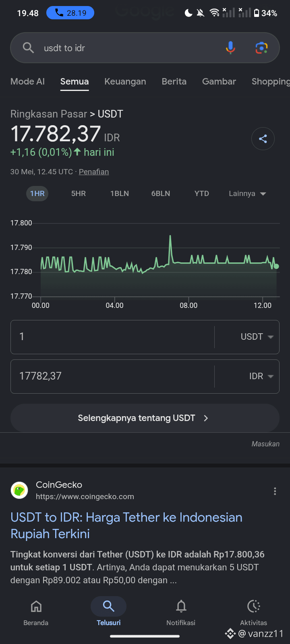Viewport: 290px width, 644px height.
Task: Open the USDT to IDR CoinGecko result title
Action: (x=126, y=525)
